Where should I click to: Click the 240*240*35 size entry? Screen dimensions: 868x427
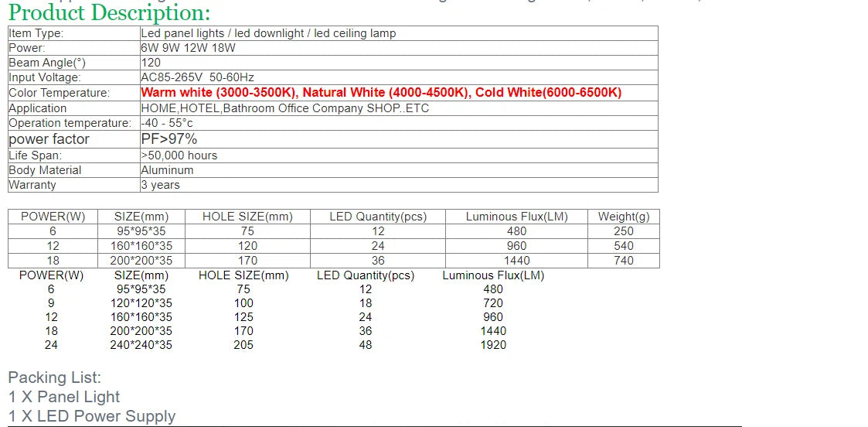[x=141, y=345]
